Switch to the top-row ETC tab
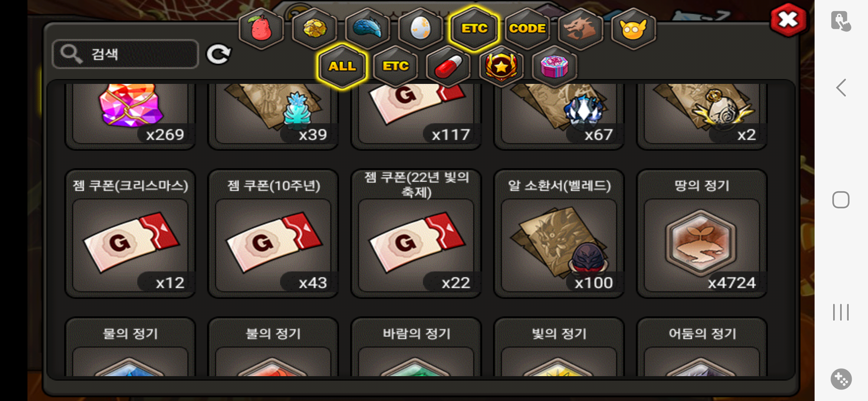Viewport: 868px width, 401px height. (x=474, y=29)
